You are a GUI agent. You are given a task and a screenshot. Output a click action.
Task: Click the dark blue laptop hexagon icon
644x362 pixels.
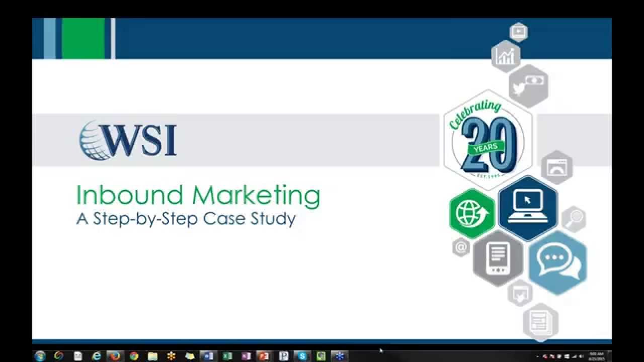pos(527,208)
